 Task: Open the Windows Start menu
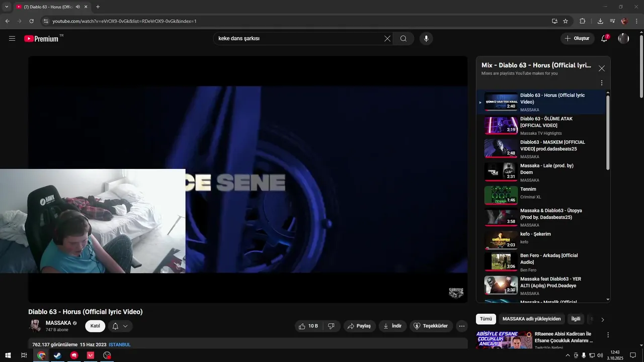8,355
